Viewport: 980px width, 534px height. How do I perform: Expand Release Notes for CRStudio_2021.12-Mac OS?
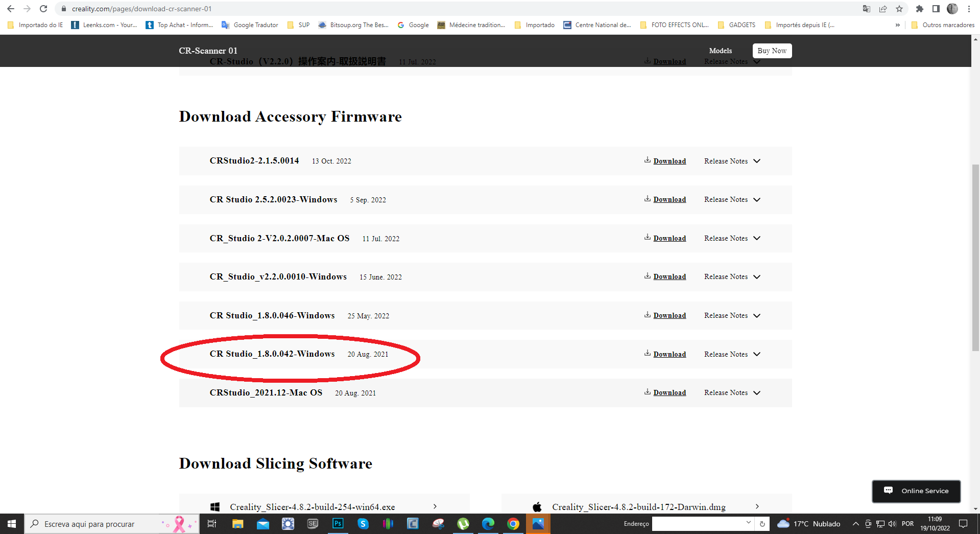(x=732, y=392)
